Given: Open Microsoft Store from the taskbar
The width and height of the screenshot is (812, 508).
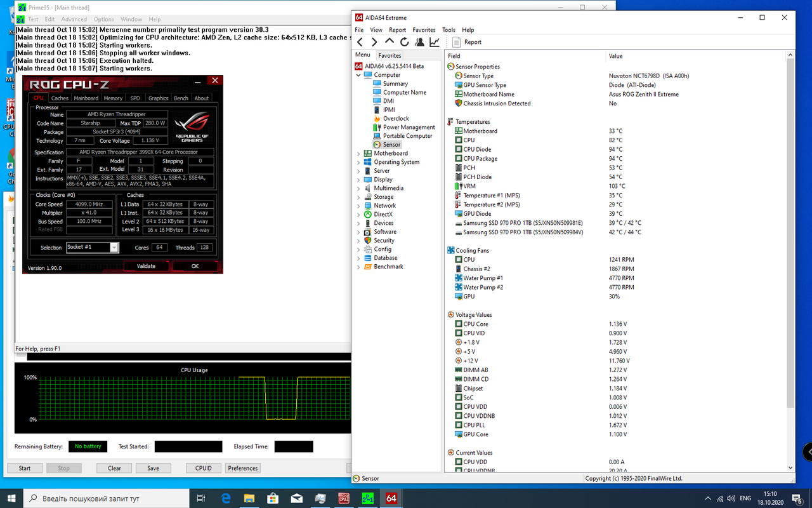Looking at the screenshot, I should [273, 498].
